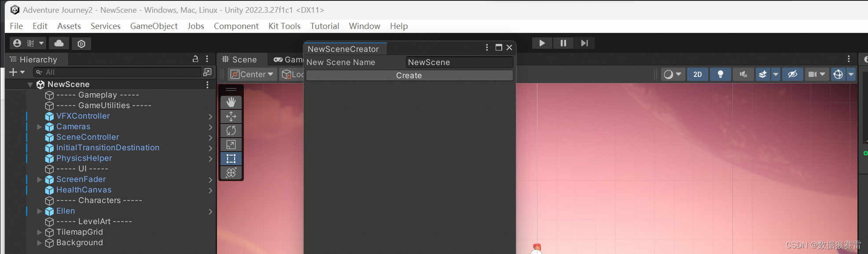Open SceneController prefab arrow

click(x=210, y=138)
